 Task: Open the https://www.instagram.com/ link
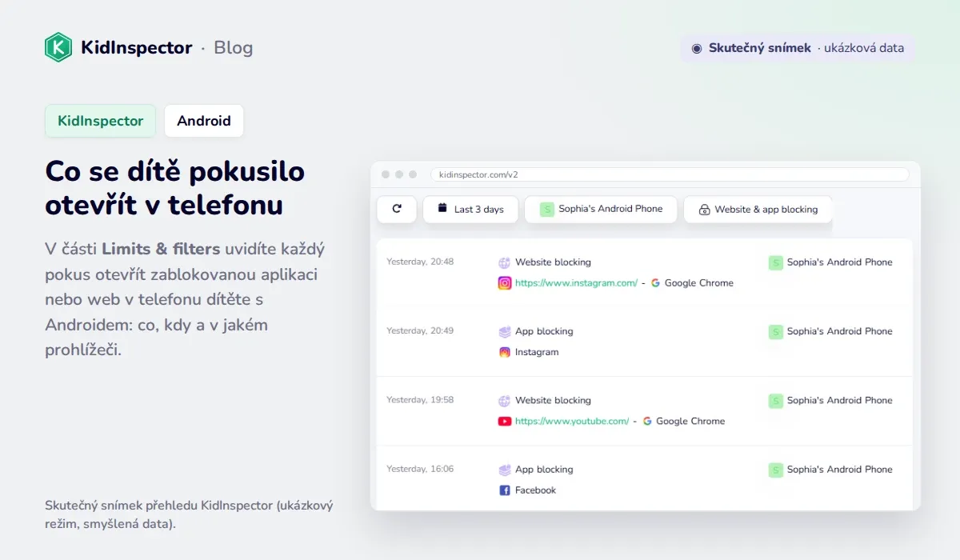pos(576,282)
